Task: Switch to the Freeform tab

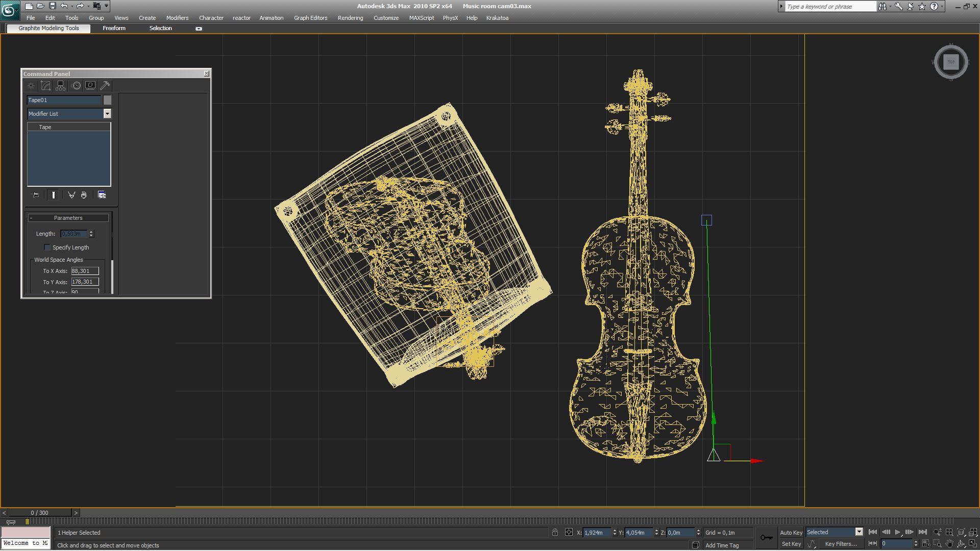Action: click(x=114, y=28)
